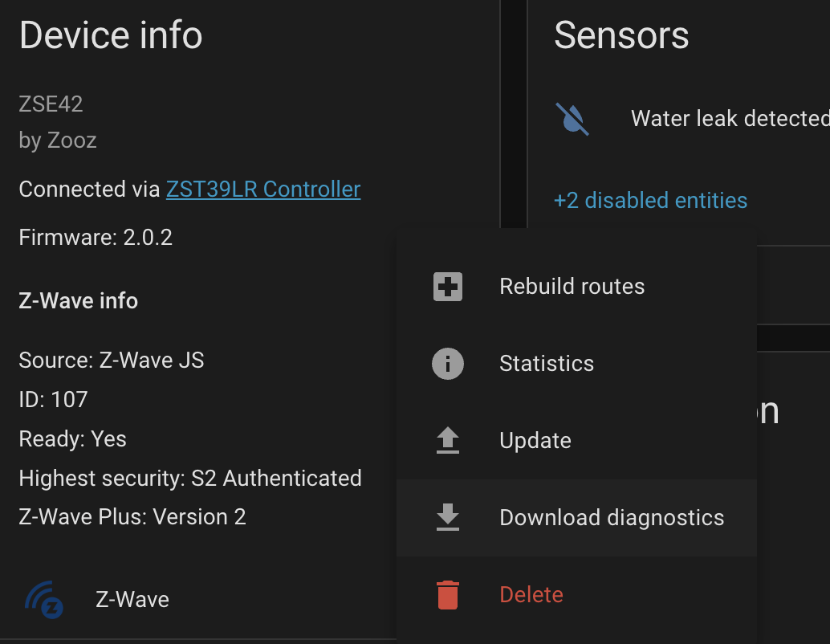
Task: Select Rebuild routes from the menu
Action: 572,287
